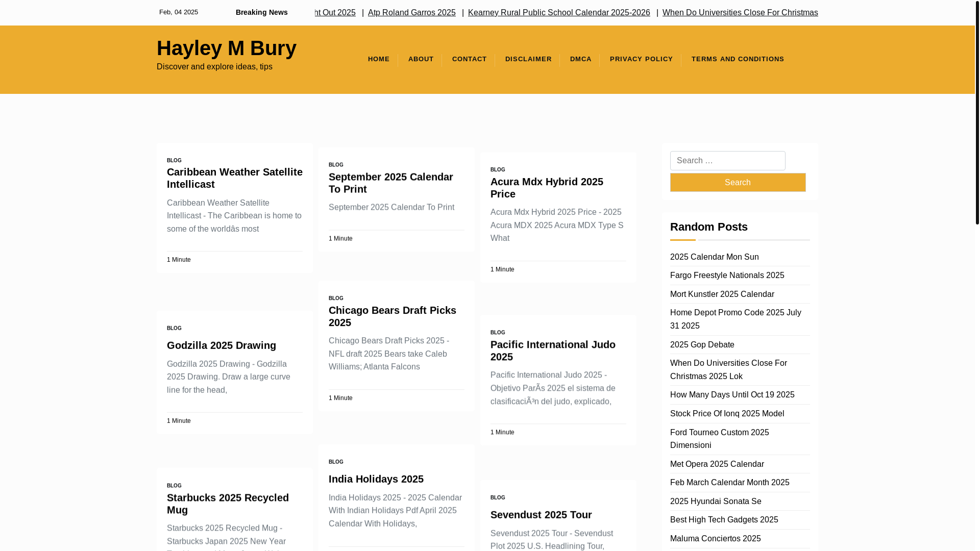Click the Godzilla 2025 Drawing excerpt text
This screenshot has width=980, height=551.
point(229,377)
